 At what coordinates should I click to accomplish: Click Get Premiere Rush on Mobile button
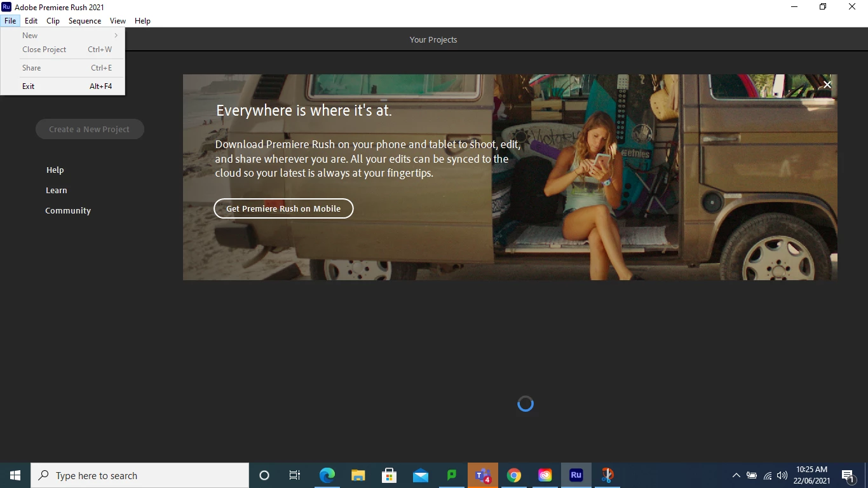point(283,208)
